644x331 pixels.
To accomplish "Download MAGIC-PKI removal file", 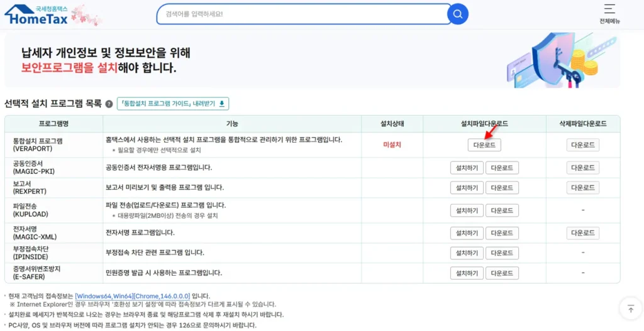I will [x=583, y=168].
